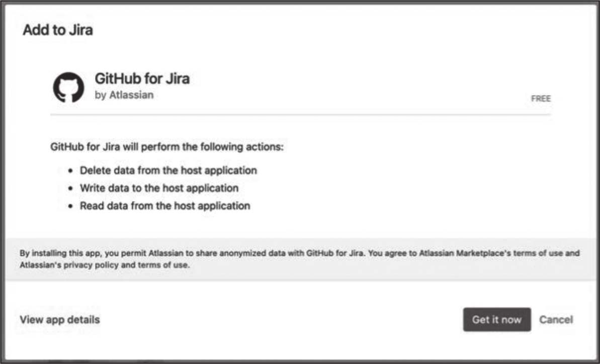Select the Write data to host application item
The image size is (600, 364).
[159, 188]
